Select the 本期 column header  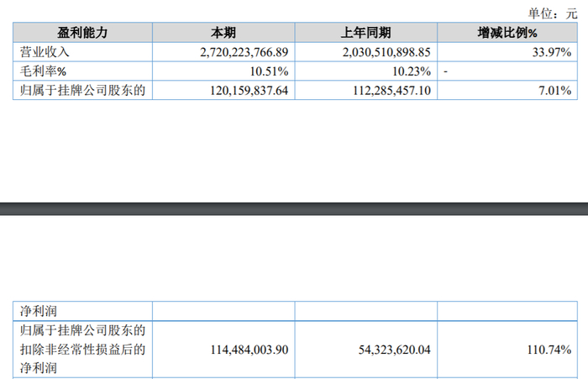223,33
